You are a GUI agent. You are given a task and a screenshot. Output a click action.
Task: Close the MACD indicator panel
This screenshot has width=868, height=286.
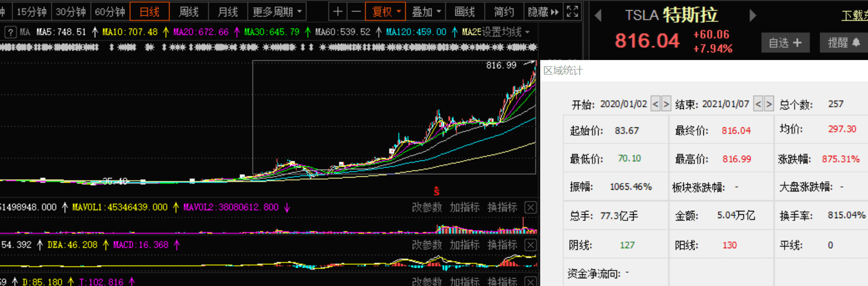point(531,245)
